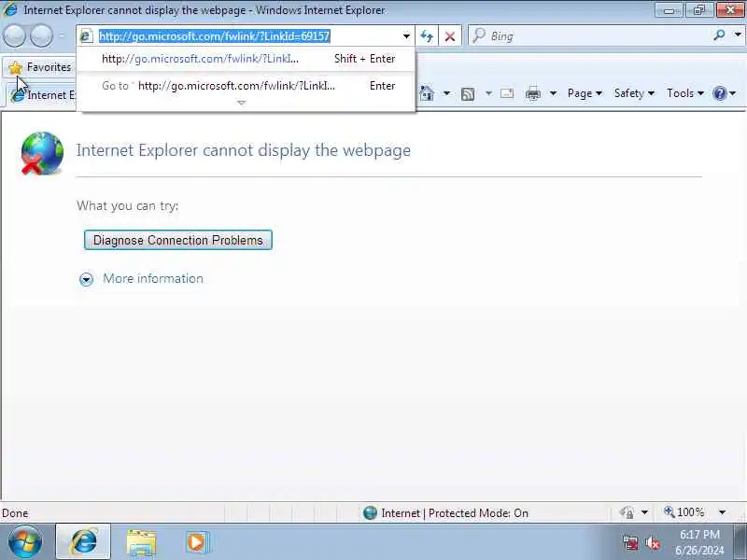Open the recent pages dropdown arrow
Image resolution: width=747 pixels, height=560 pixels.
point(62,35)
